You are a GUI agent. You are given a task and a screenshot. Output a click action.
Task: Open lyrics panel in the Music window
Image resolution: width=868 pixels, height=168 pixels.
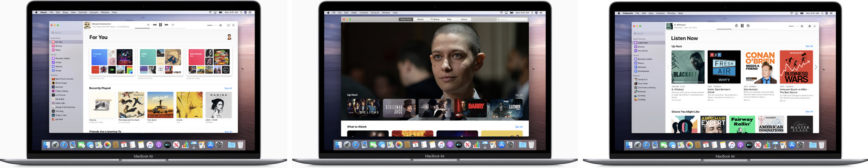pos(228,25)
